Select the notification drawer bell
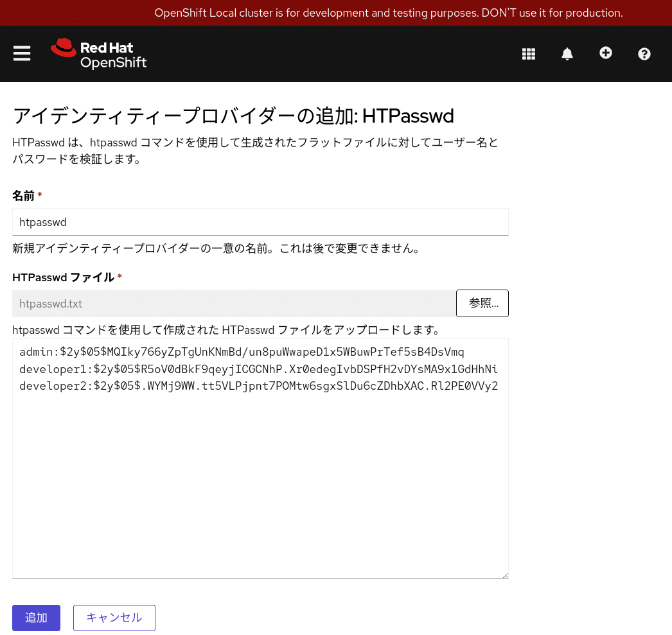 coord(567,53)
